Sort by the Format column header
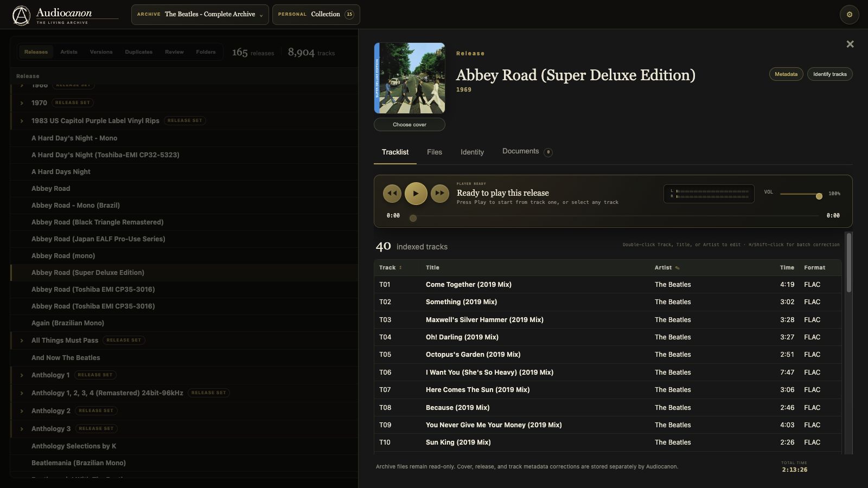 814,268
